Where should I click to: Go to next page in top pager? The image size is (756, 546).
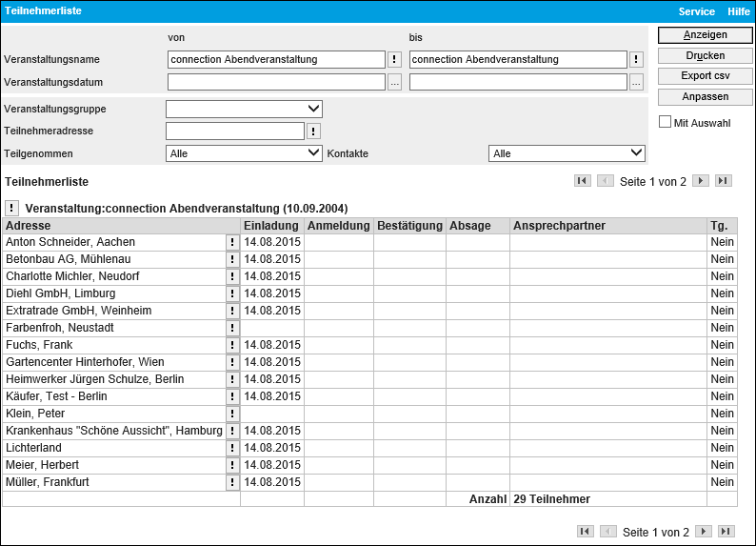[701, 181]
